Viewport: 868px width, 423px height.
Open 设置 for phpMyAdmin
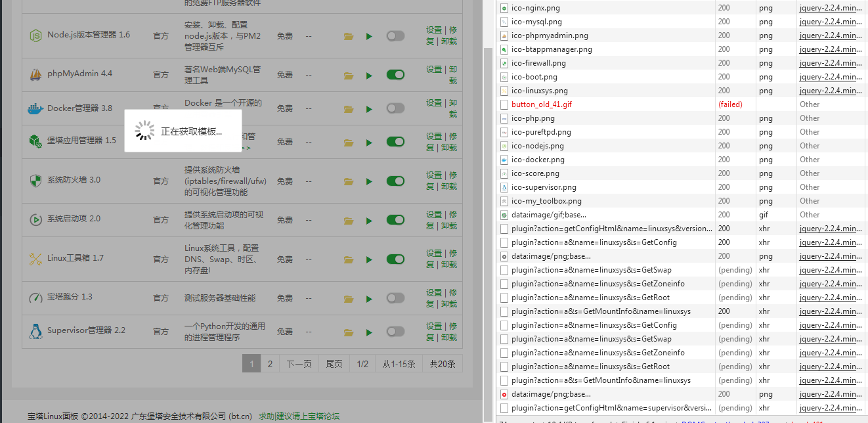434,70
